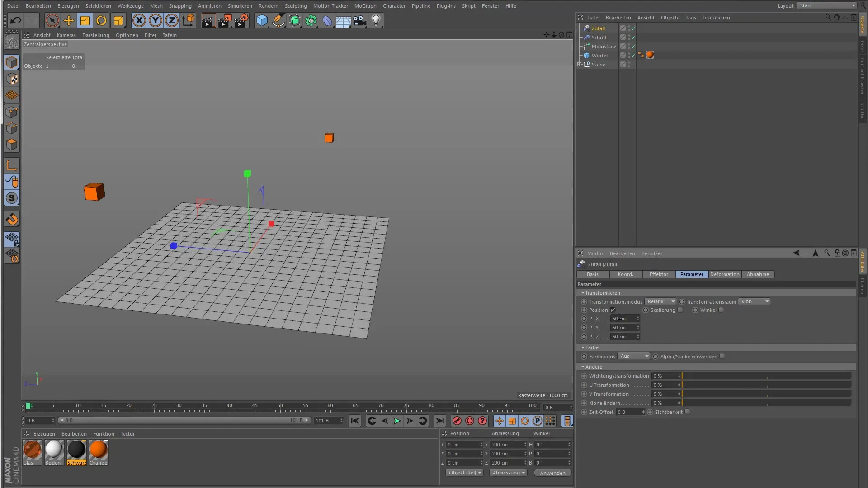This screenshot has width=868, height=488.
Task: Switch to the Effektor tab
Action: [x=659, y=274]
